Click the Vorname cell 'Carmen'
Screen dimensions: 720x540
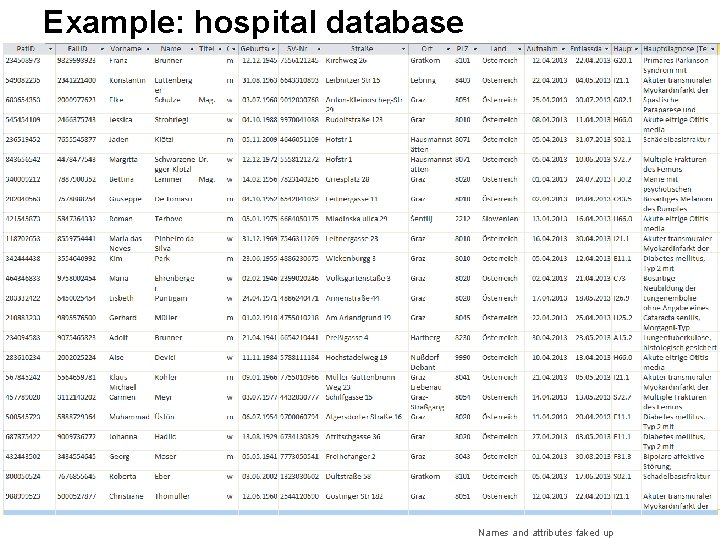(x=122, y=397)
